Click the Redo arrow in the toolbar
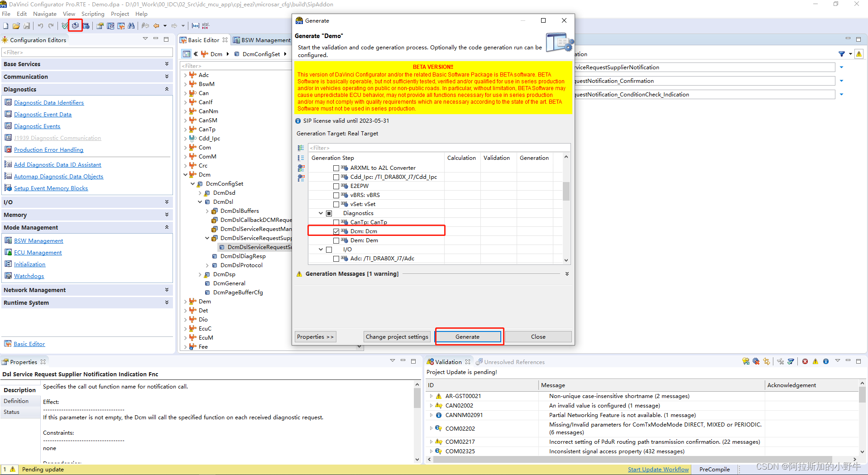Viewport: 868px width, 475px height. [x=51, y=26]
